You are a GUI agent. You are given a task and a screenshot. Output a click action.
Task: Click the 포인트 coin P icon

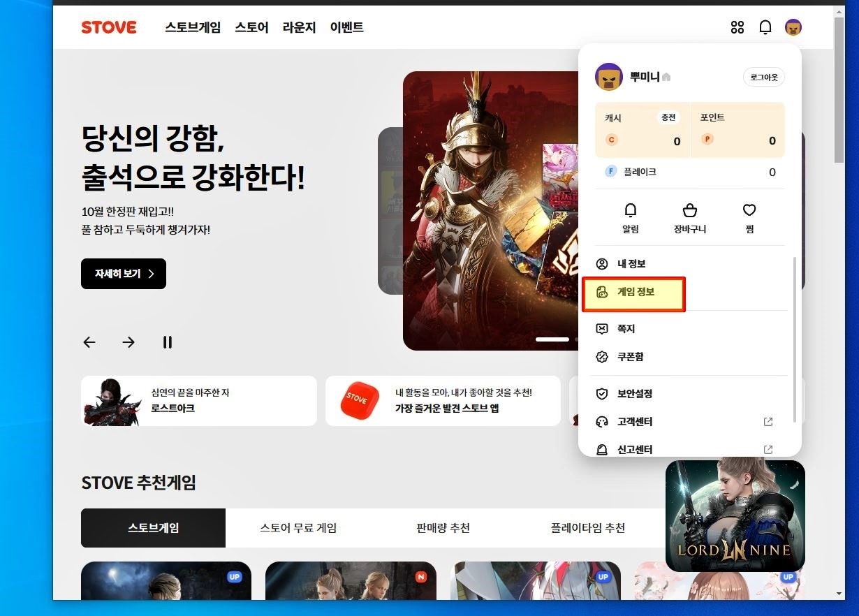pyautogui.click(x=707, y=140)
